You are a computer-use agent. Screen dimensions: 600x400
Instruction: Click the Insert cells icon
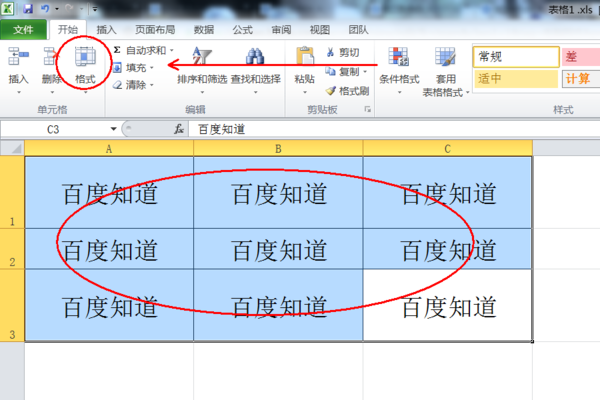pos(18,56)
